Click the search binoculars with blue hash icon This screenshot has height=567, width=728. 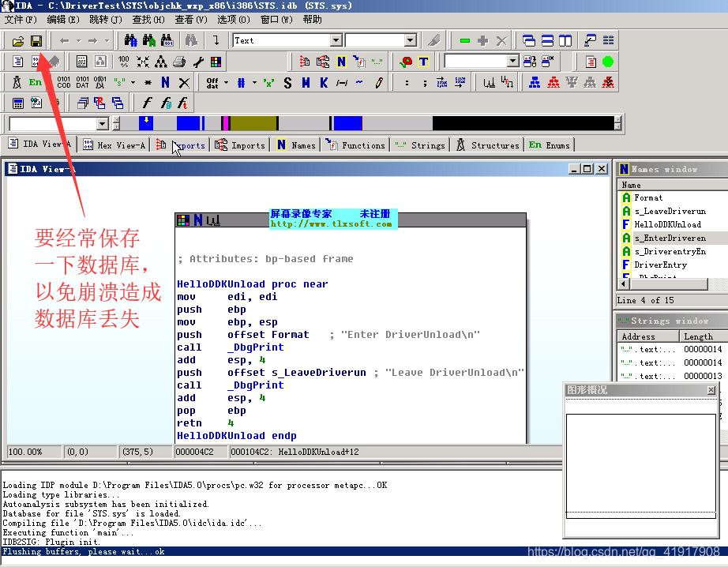131,40
